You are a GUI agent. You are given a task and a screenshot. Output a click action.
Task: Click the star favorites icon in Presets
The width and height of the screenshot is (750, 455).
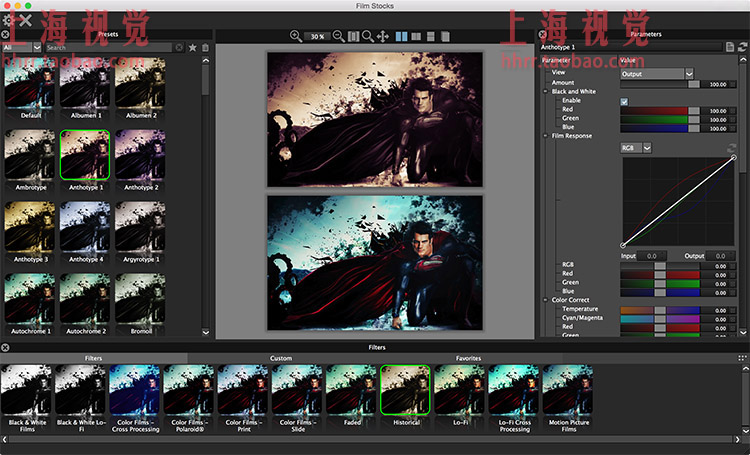(192, 47)
